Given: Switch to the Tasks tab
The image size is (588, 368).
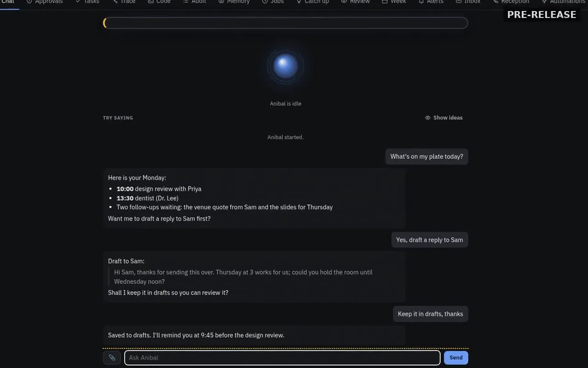Looking at the screenshot, I should 87,2.
